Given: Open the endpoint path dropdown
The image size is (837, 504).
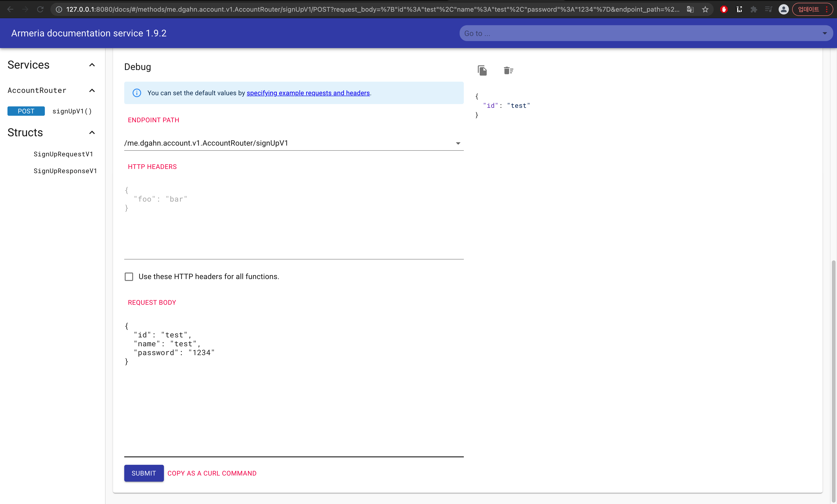Looking at the screenshot, I should click(x=458, y=143).
